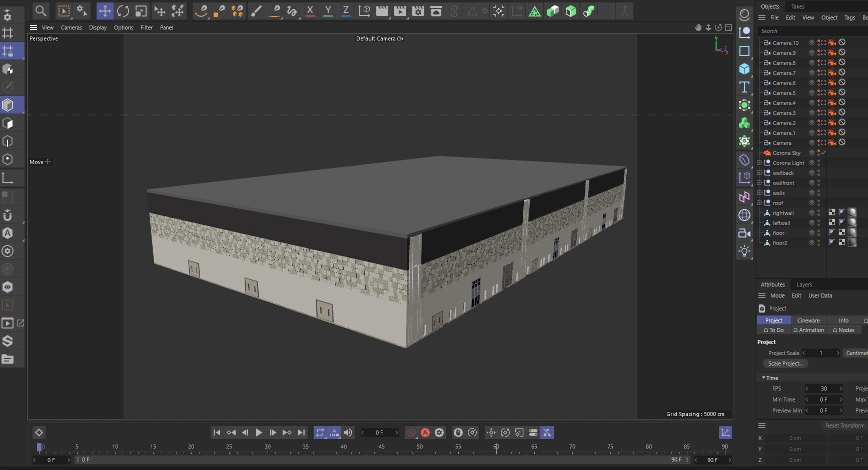Click the Reset Transform button

click(845, 425)
